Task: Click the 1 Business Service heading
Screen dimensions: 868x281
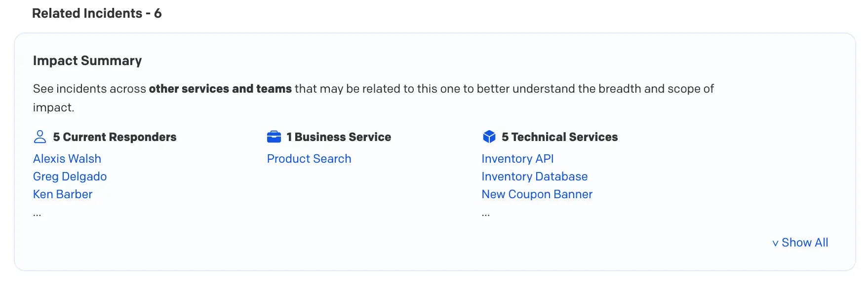Action: 339,137
